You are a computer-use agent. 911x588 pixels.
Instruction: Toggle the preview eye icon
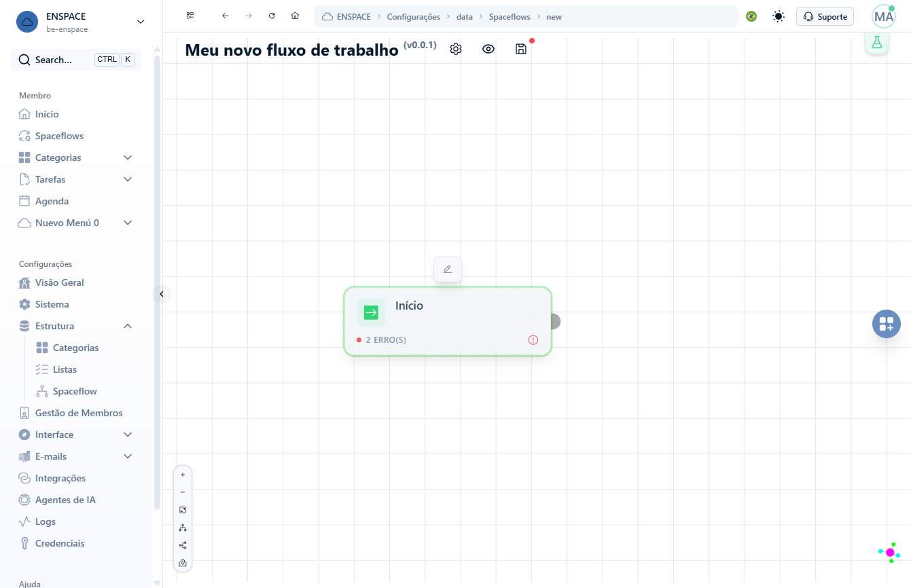(x=488, y=49)
